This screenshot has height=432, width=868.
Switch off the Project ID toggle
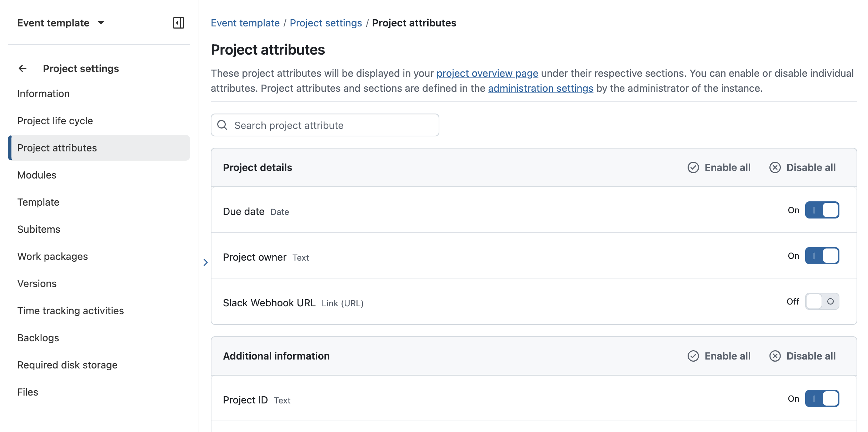point(822,398)
